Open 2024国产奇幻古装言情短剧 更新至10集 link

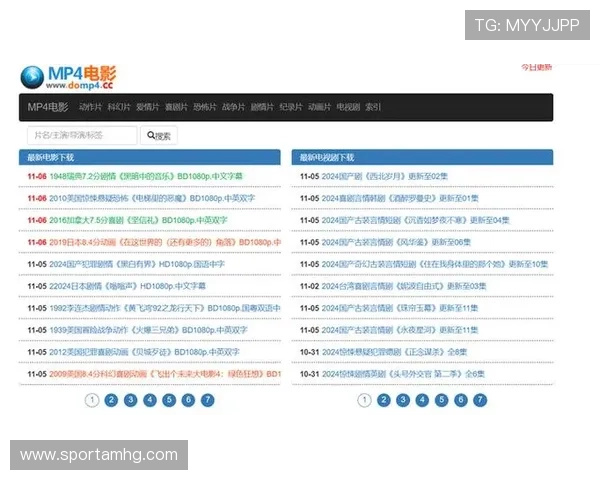pos(435,264)
